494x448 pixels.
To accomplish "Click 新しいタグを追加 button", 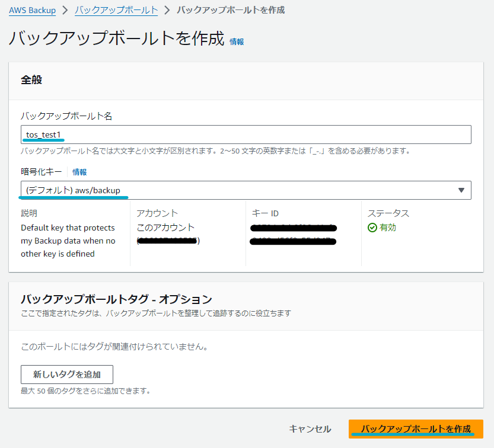I will click(x=67, y=375).
